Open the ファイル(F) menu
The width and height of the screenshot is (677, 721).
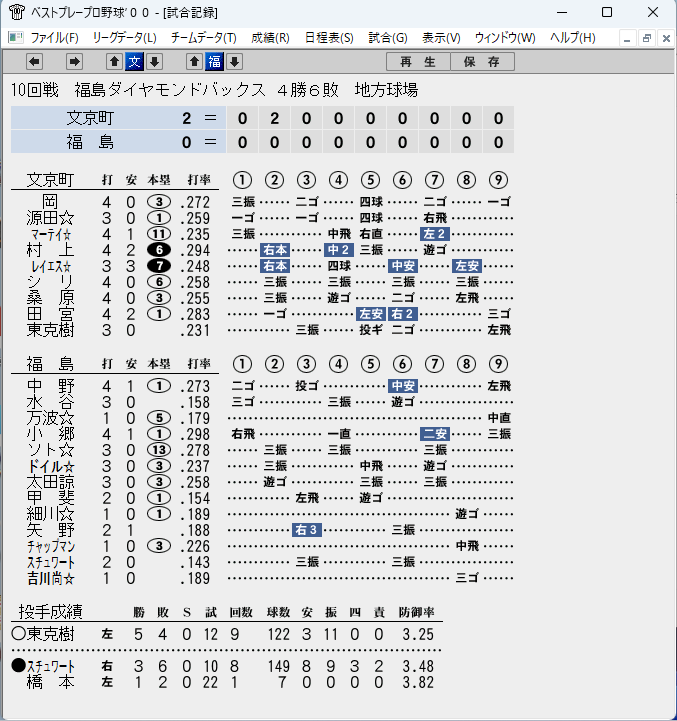54,38
